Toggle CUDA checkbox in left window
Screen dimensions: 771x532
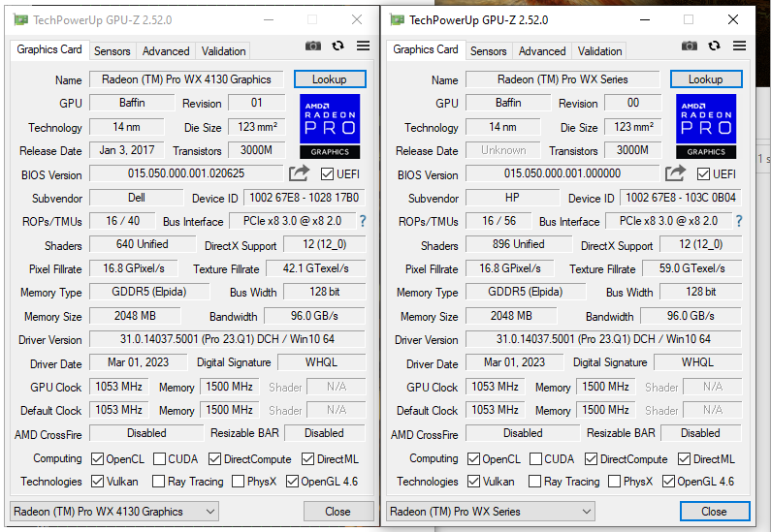coord(159,458)
